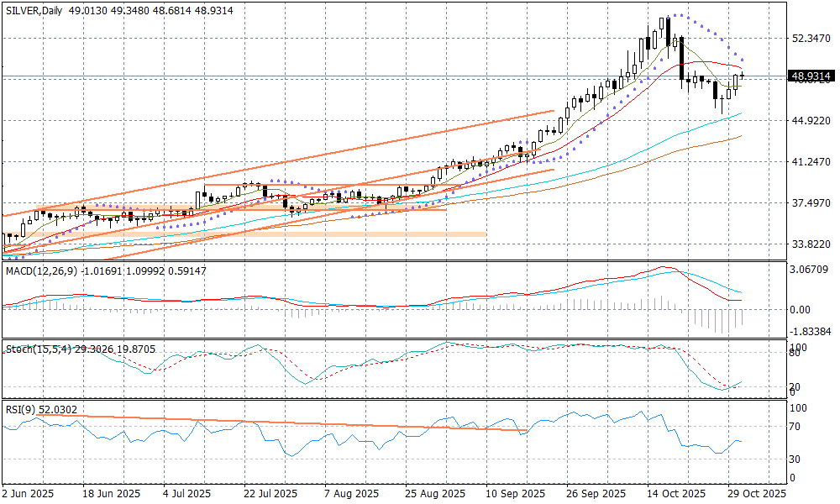Click the 52.3470 price axis label
840x504 pixels.
[811, 39]
